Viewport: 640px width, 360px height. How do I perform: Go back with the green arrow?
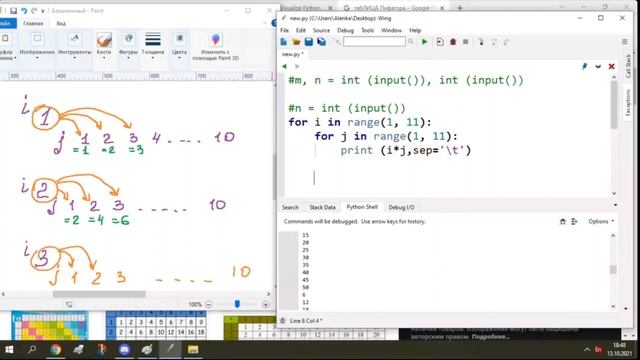point(284,66)
